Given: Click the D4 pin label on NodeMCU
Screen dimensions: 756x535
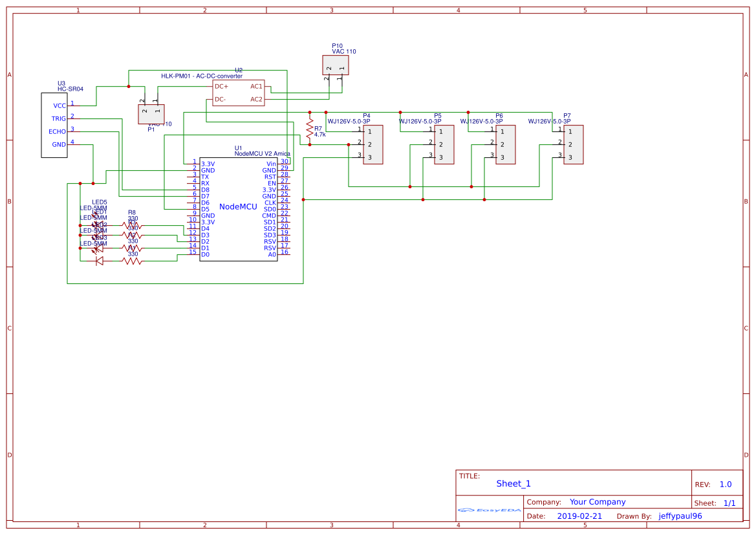Looking at the screenshot, I should 205,228.
